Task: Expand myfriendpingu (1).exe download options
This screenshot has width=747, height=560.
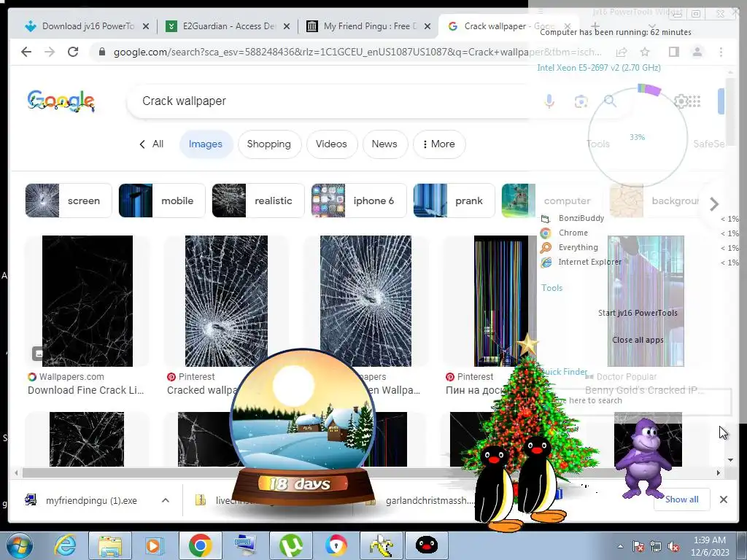Action: [x=166, y=500]
